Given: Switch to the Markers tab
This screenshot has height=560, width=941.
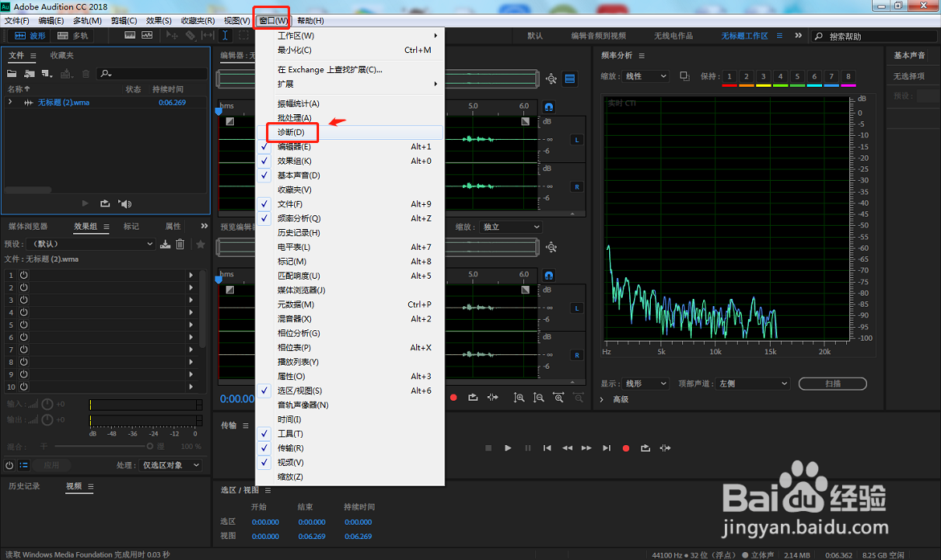Looking at the screenshot, I should pos(131,227).
